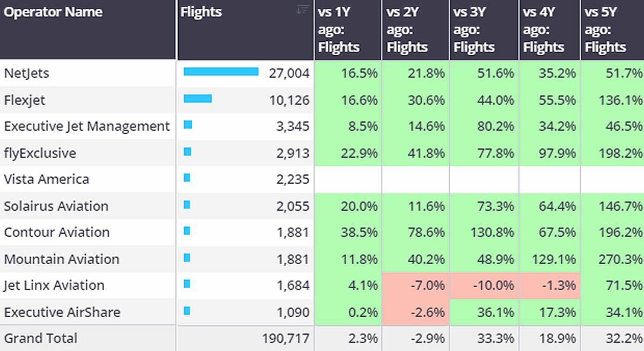
Task: Choose the flyExclusive operator name
Action: pos(40,153)
